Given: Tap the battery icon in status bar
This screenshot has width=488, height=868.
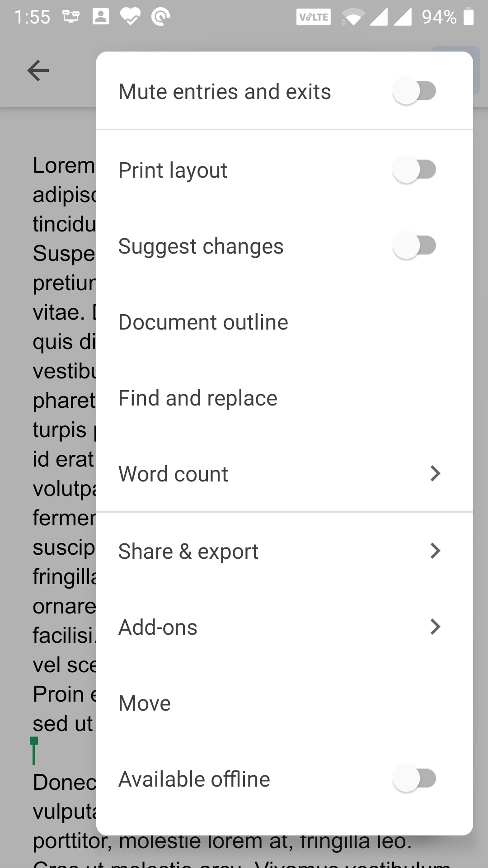Looking at the screenshot, I should pyautogui.click(x=469, y=17).
